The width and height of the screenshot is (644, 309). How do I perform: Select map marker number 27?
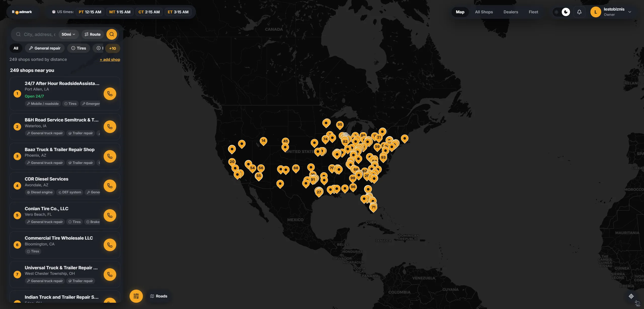(x=319, y=192)
